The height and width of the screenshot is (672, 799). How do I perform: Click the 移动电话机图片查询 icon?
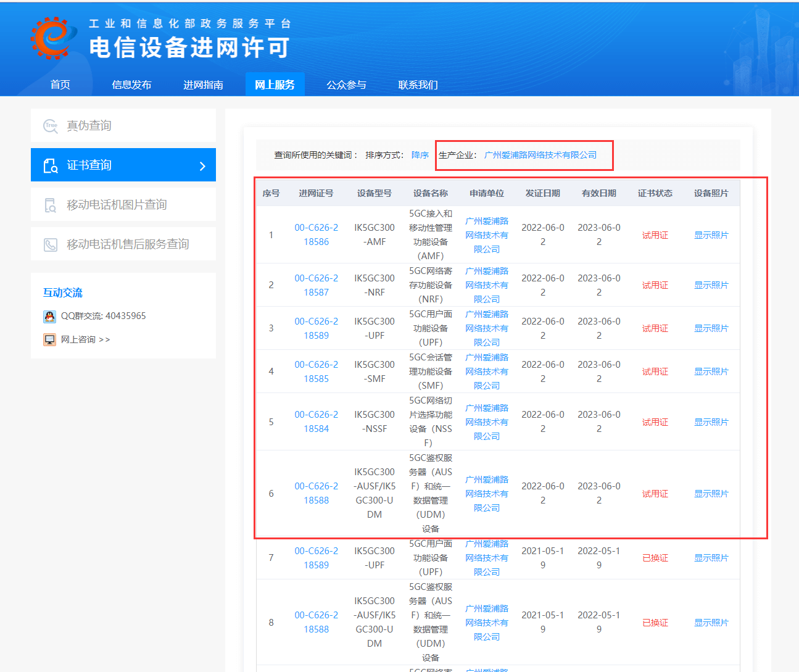(51, 205)
